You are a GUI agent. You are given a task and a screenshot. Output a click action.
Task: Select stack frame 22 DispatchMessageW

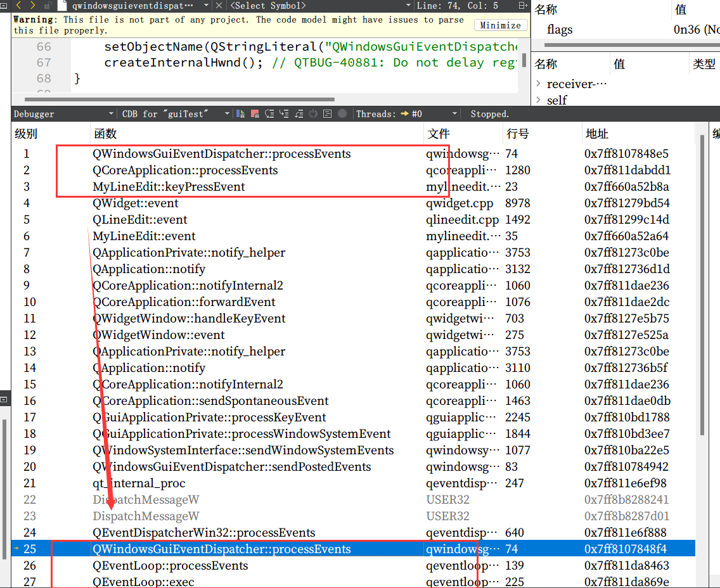click(353, 500)
